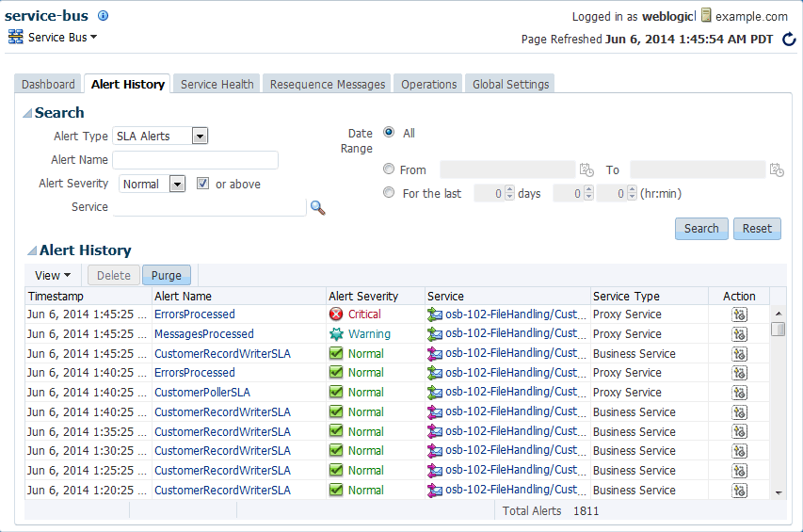The height and width of the screenshot is (532, 803).
Task: Select the For the last radio button
Action: [389, 192]
